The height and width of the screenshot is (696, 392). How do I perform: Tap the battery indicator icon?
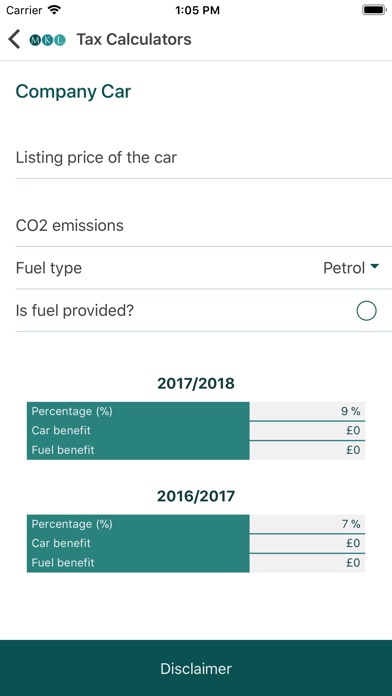tap(374, 10)
